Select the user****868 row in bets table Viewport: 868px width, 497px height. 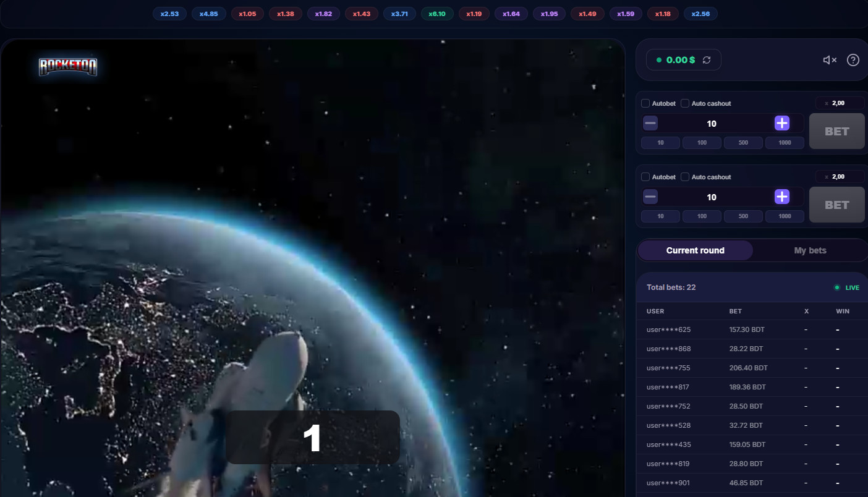752,349
